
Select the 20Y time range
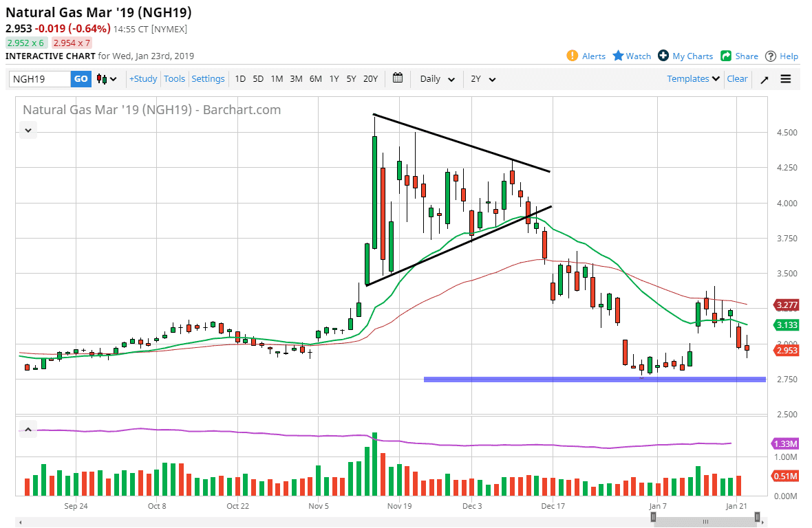point(370,79)
